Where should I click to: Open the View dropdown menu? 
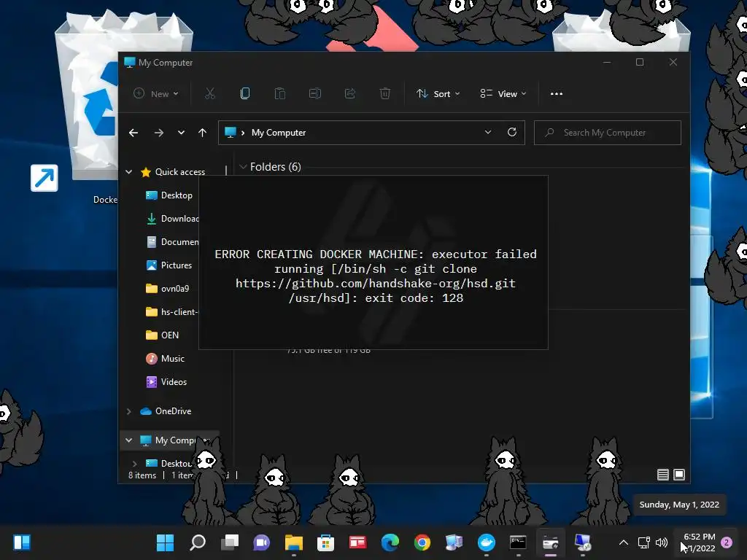pyautogui.click(x=503, y=94)
